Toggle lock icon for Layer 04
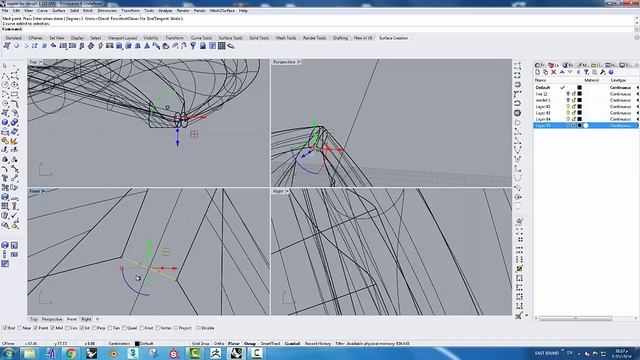The width and height of the screenshot is (640, 360). click(x=573, y=119)
